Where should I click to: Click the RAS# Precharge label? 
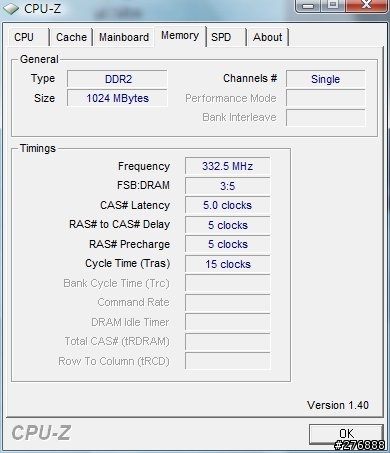[129, 244]
